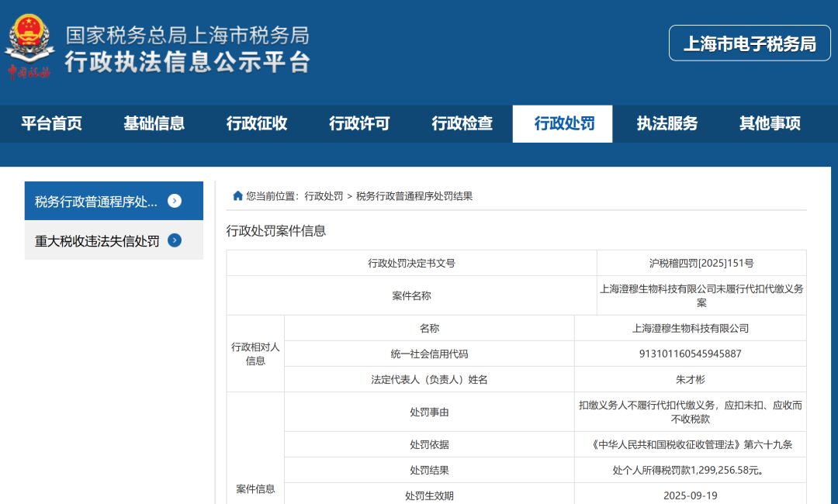This screenshot has width=838, height=504.
Task: Switch to 行政许可 tab
Action: pyautogui.click(x=359, y=123)
